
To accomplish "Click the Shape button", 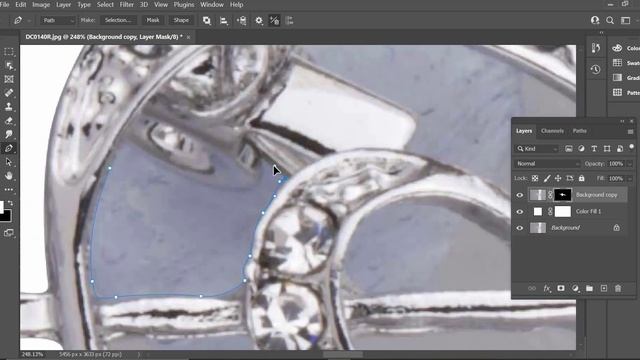I will [x=181, y=20].
